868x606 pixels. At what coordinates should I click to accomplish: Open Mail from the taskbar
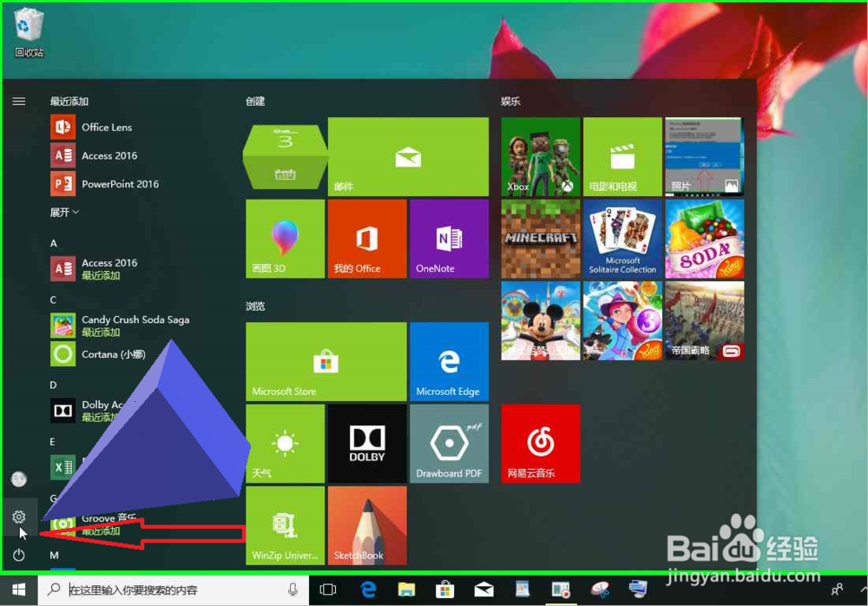tap(483, 590)
